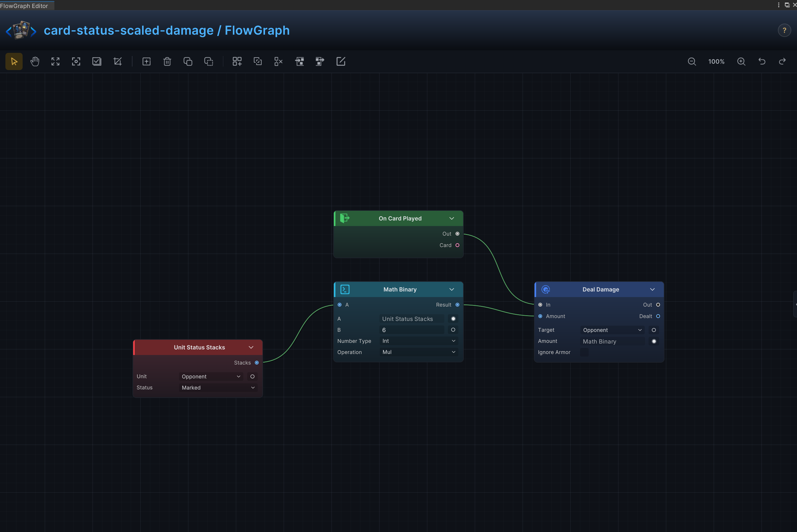The image size is (797, 532).
Task: Click the 100% zoom level
Action: pos(716,61)
